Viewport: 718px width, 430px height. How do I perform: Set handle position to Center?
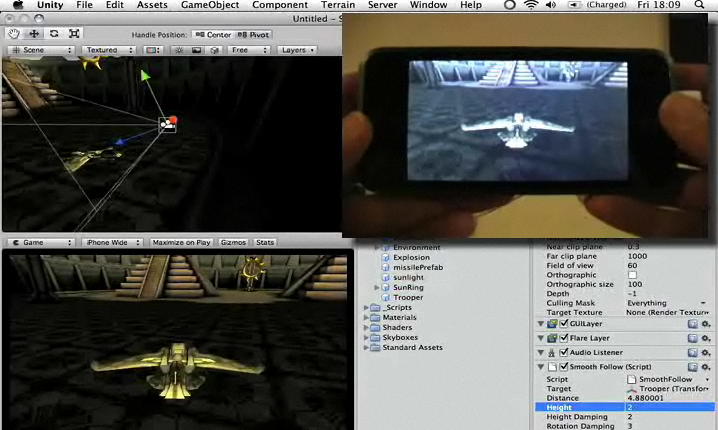point(213,35)
